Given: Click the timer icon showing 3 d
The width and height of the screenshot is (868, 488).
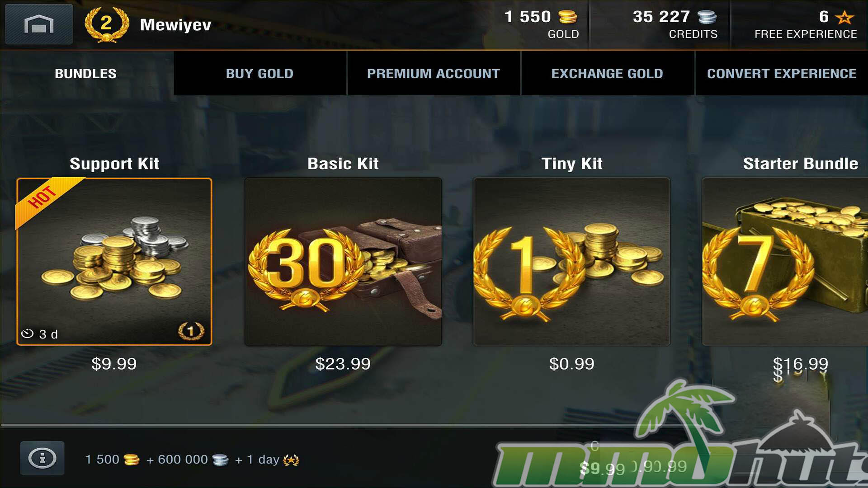Looking at the screenshot, I should [28, 334].
